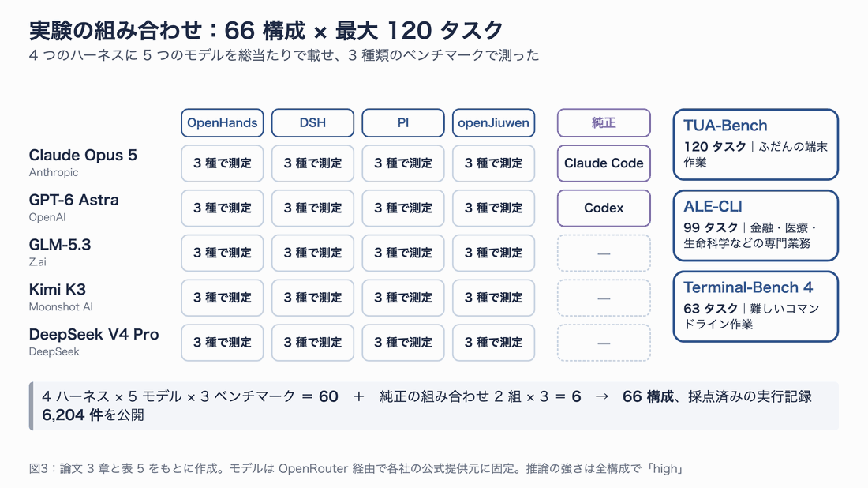Click the '6,204 件' figure in summary bar
Viewport: 868px width, 488px height.
pos(73,415)
